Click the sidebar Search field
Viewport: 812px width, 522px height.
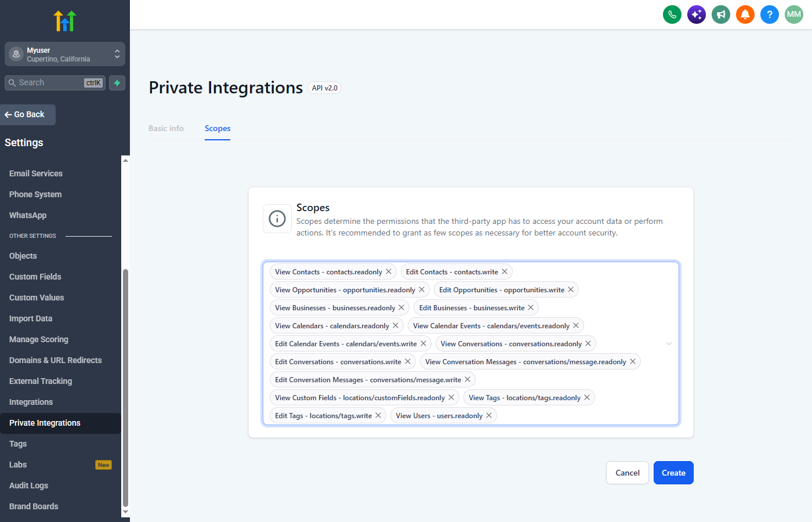coord(55,83)
